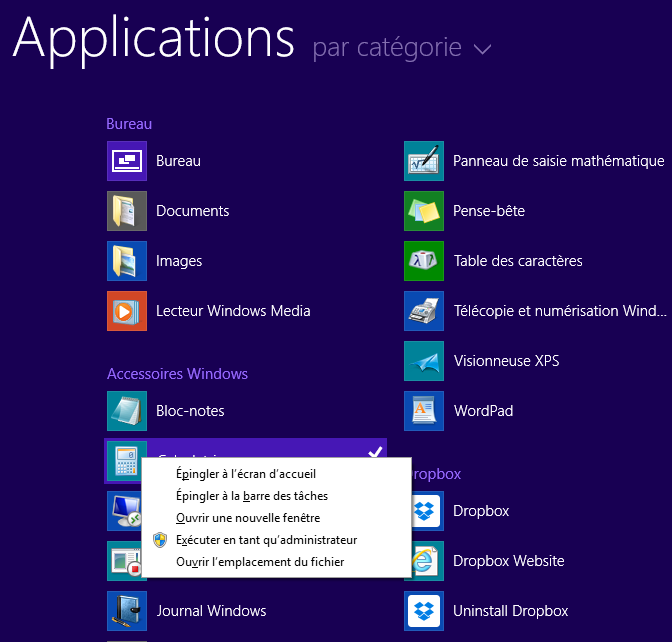This screenshot has width=672, height=642.
Task: Click the 'Journal Windows' label
Action: tap(211, 611)
